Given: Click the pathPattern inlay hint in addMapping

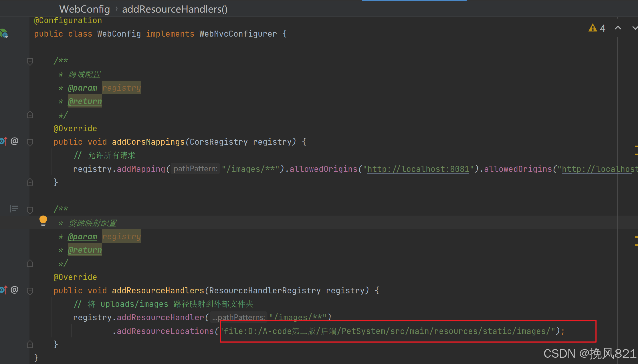Looking at the screenshot, I should 195,169.
